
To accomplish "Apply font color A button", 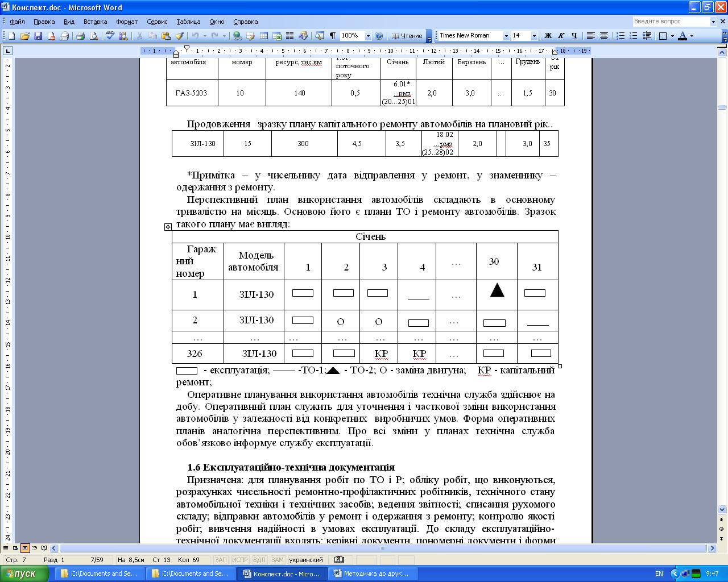I will click(682, 36).
